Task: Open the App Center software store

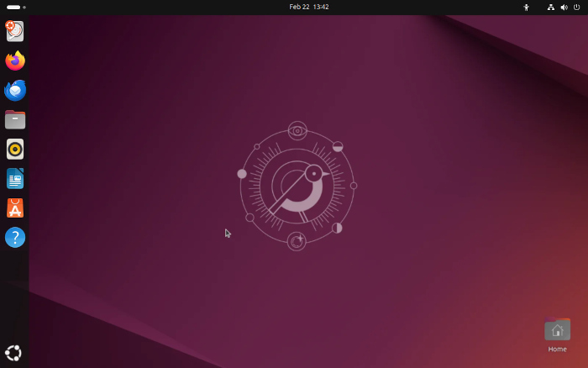Action: (x=15, y=208)
